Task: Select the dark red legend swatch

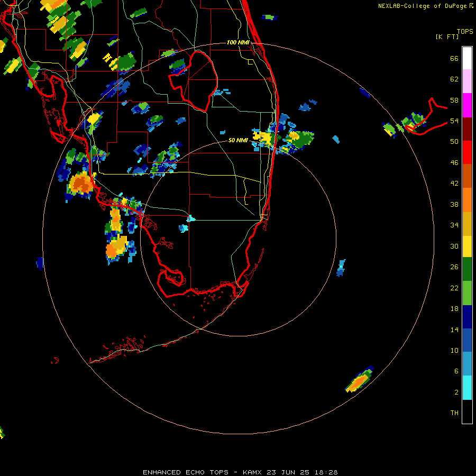Action: coord(467,129)
